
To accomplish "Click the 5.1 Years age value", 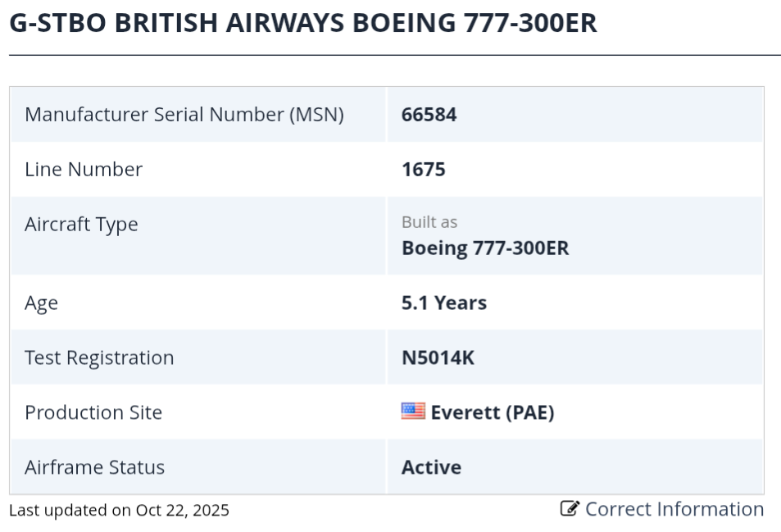I will point(443,303).
